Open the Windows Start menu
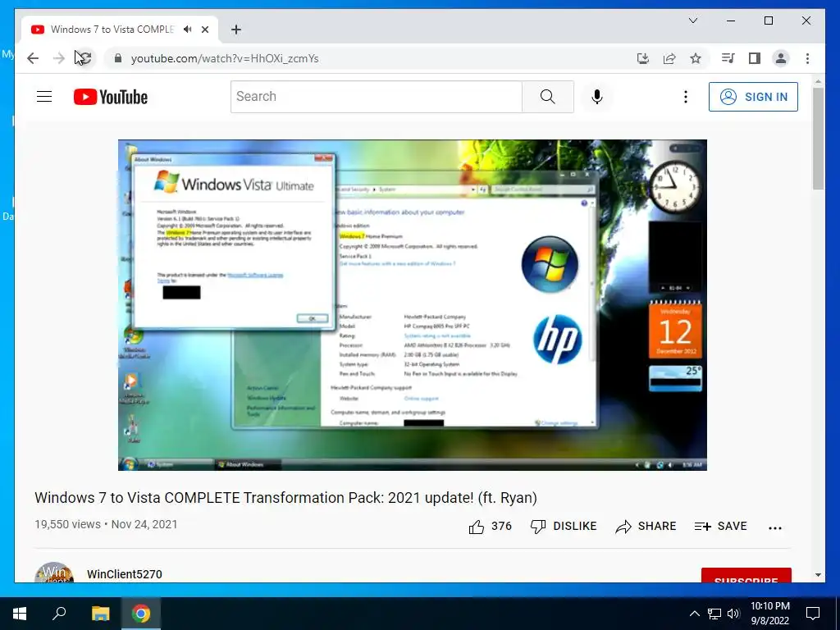Image resolution: width=840 pixels, height=630 pixels. [20, 614]
